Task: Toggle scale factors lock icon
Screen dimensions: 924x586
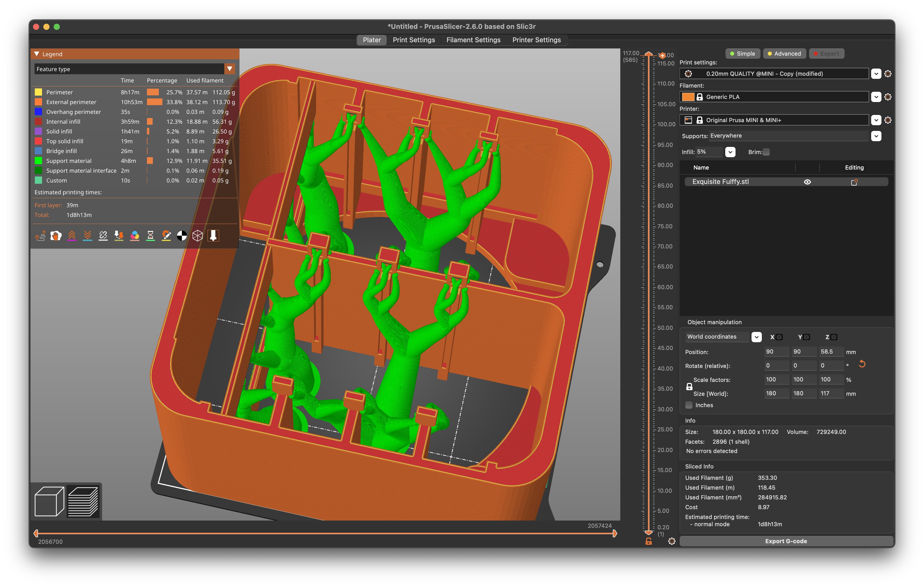Action: pos(689,387)
